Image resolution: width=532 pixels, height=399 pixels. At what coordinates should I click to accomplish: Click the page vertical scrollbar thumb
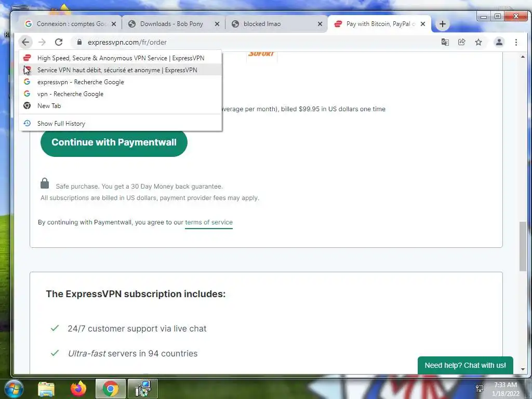point(523,246)
